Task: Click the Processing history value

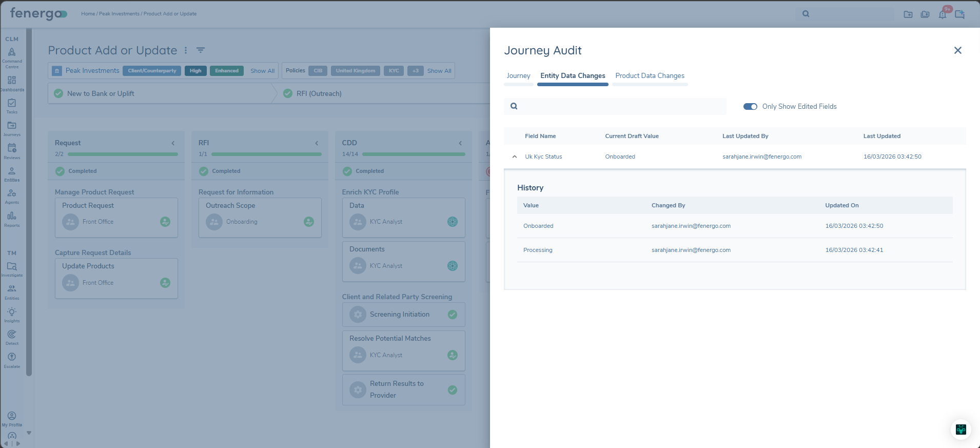Action: pos(538,250)
